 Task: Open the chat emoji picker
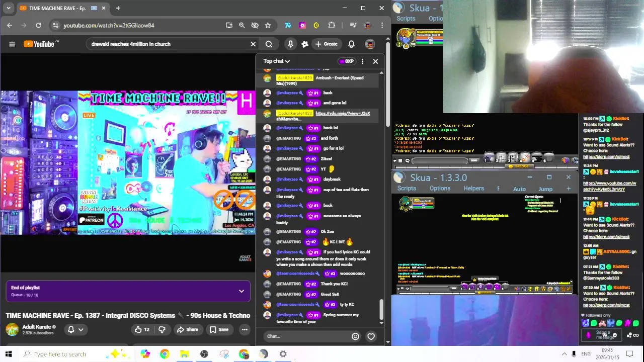355,336
